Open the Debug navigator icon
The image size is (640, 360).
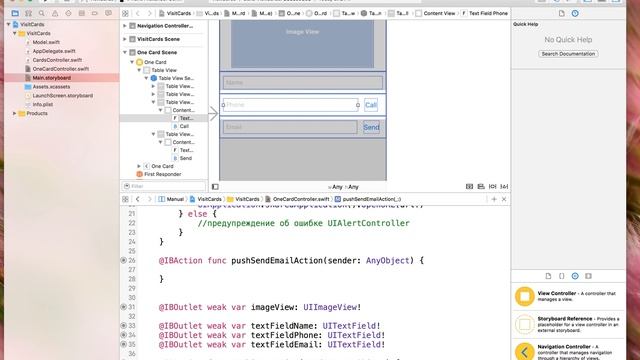pos(82,13)
